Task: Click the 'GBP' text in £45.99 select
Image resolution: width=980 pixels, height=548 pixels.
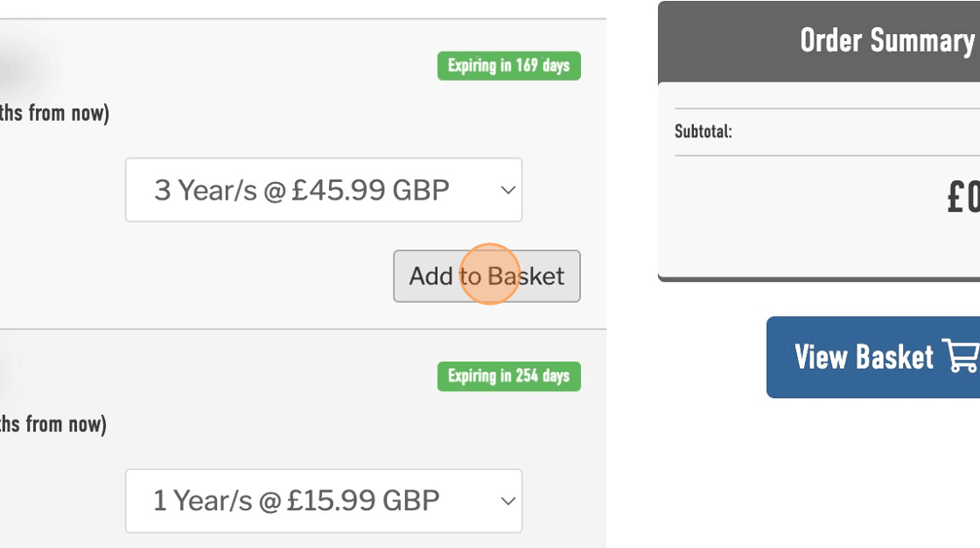Action: (x=420, y=190)
